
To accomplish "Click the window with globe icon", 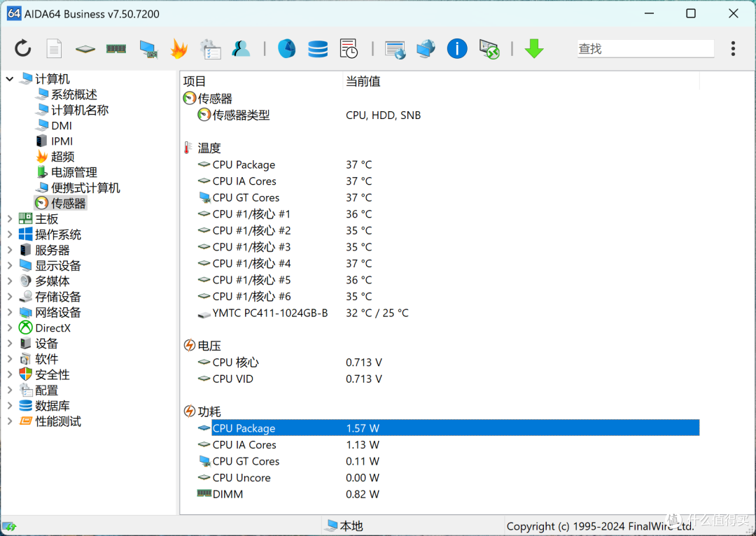I will 395,50.
